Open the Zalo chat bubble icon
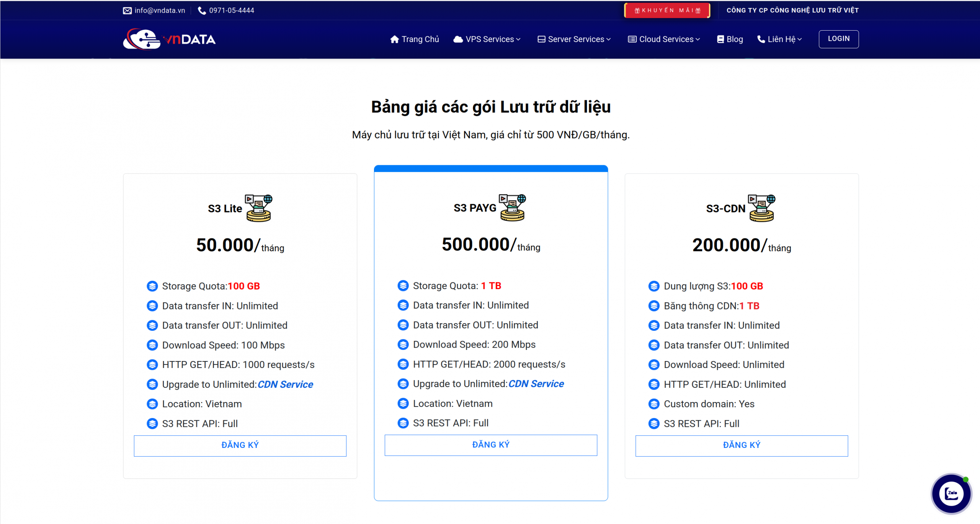Screen dimensions: 980x524 [951, 493]
